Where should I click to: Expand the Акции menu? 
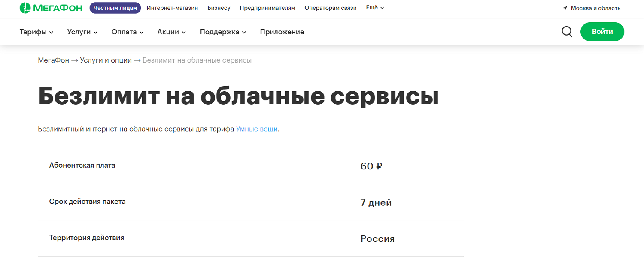pyautogui.click(x=172, y=32)
